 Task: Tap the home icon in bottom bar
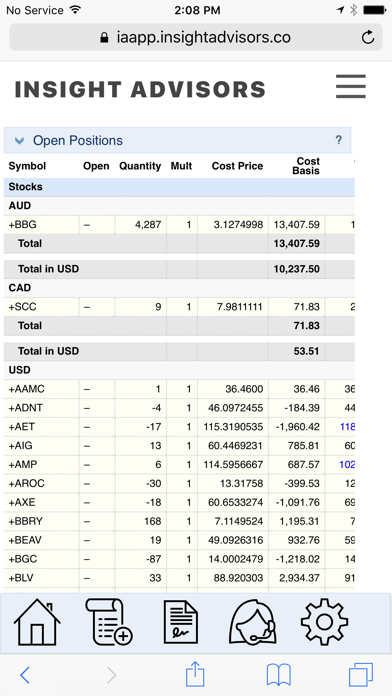point(37,622)
